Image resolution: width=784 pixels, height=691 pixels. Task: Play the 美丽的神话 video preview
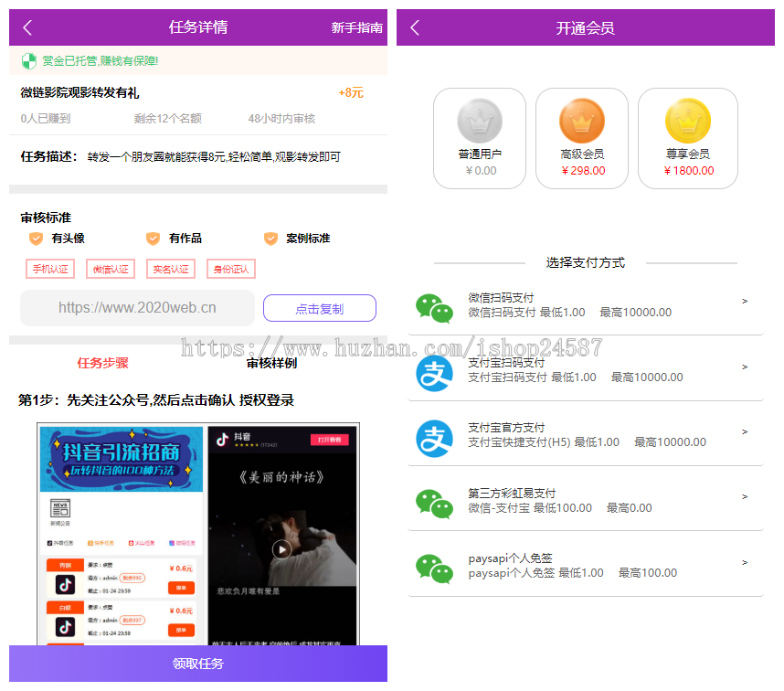pyautogui.click(x=282, y=549)
